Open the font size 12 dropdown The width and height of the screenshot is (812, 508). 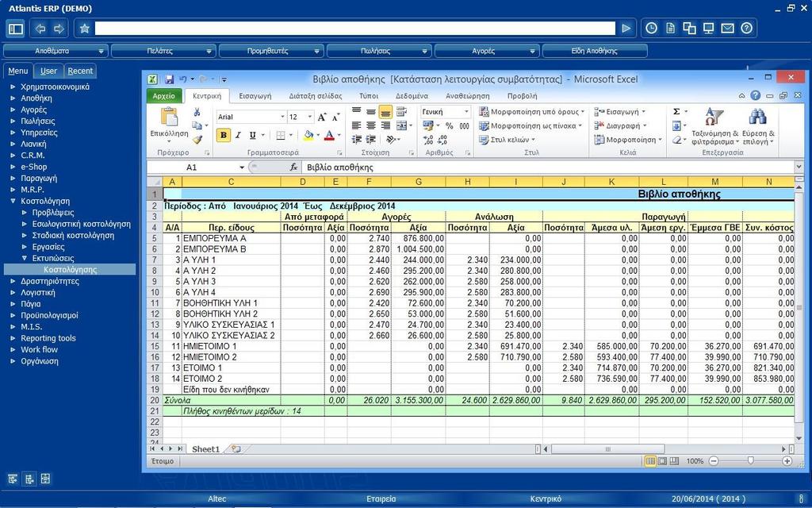[310, 117]
